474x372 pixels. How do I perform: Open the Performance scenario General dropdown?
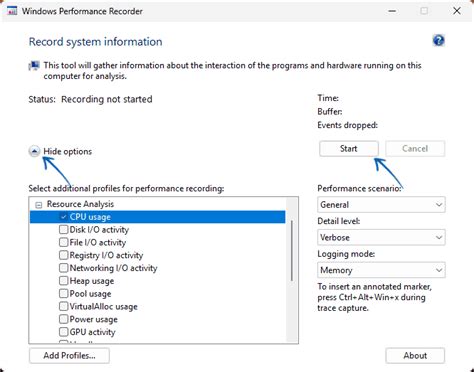381,205
